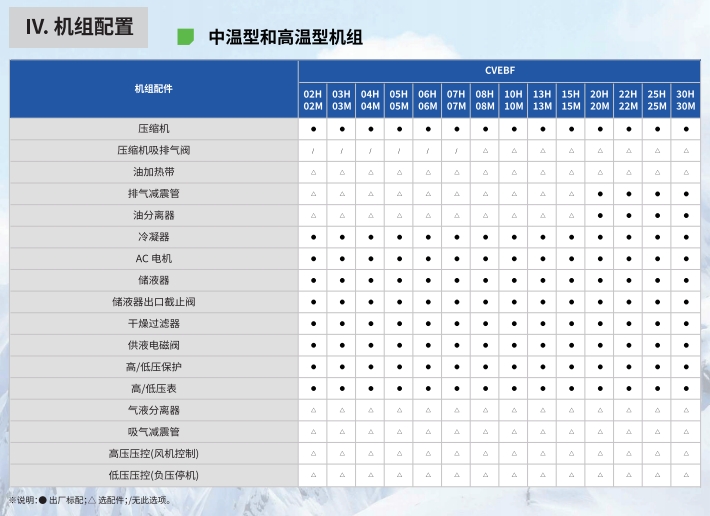Select the 吸气减震管 row label

[154, 432]
